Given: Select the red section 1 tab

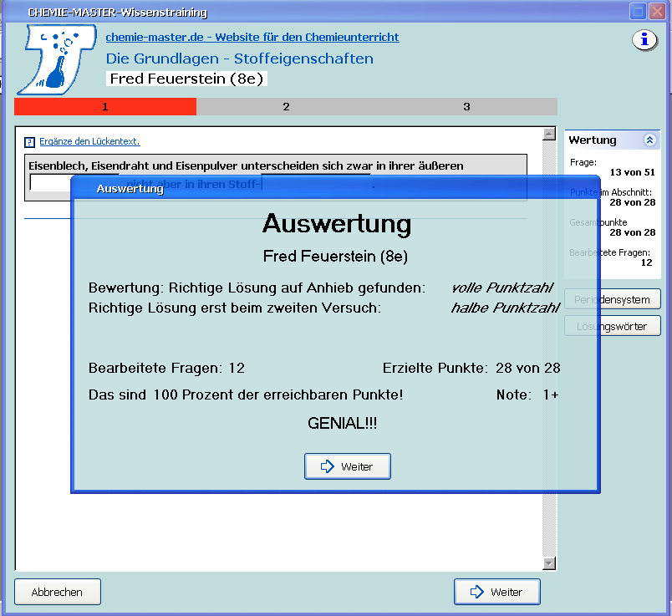Looking at the screenshot, I should (x=105, y=107).
